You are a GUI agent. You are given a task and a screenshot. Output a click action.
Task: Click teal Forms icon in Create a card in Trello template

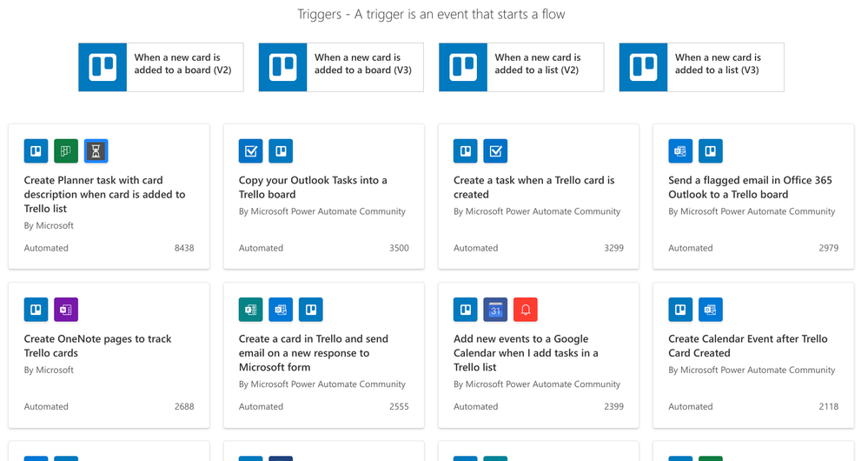pos(251,309)
